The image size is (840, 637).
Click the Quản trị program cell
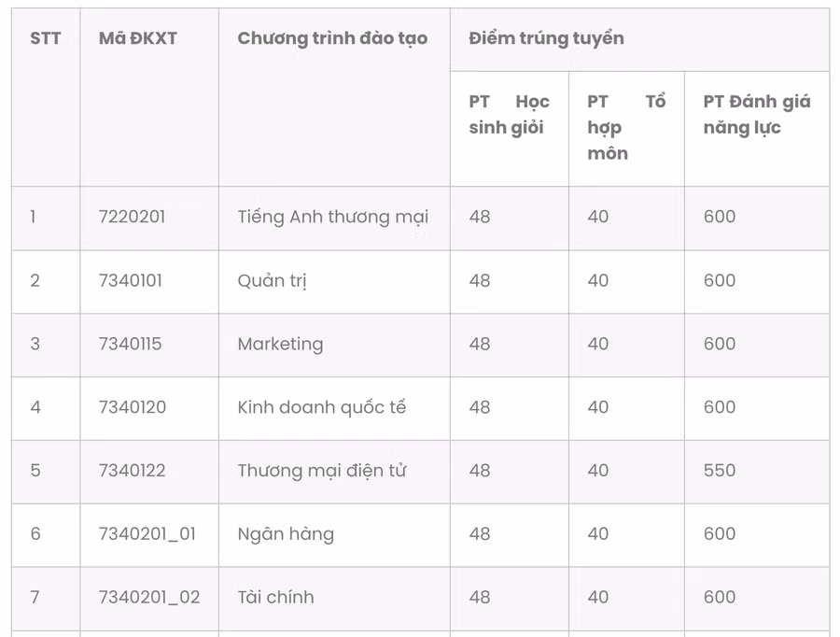click(273, 280)
